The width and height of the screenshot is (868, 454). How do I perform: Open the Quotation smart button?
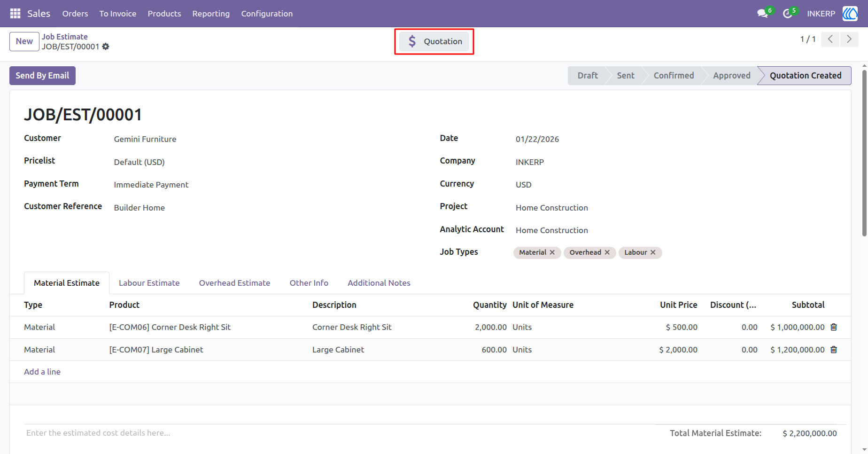[x=434, y=41]
